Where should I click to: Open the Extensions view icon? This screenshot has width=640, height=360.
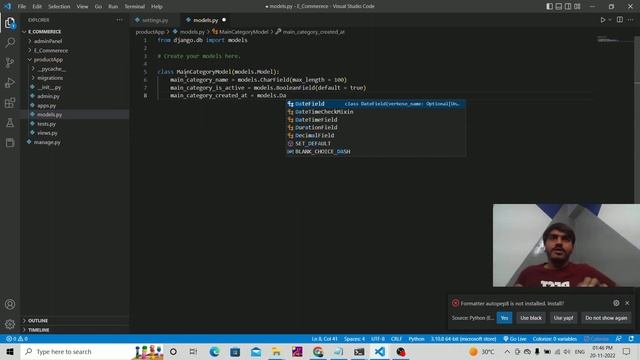tap(10, 102)
